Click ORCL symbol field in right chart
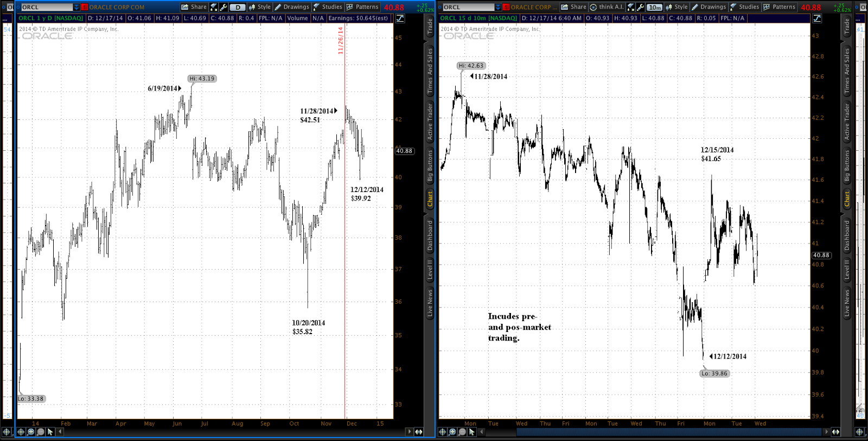This screenshot has height=441, width=868. (468, 7)
